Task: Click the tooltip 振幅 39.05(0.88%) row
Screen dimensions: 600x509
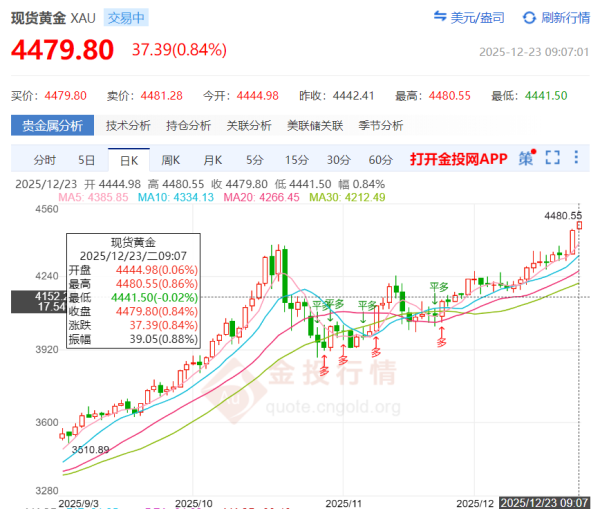Action: click(133, 339)
